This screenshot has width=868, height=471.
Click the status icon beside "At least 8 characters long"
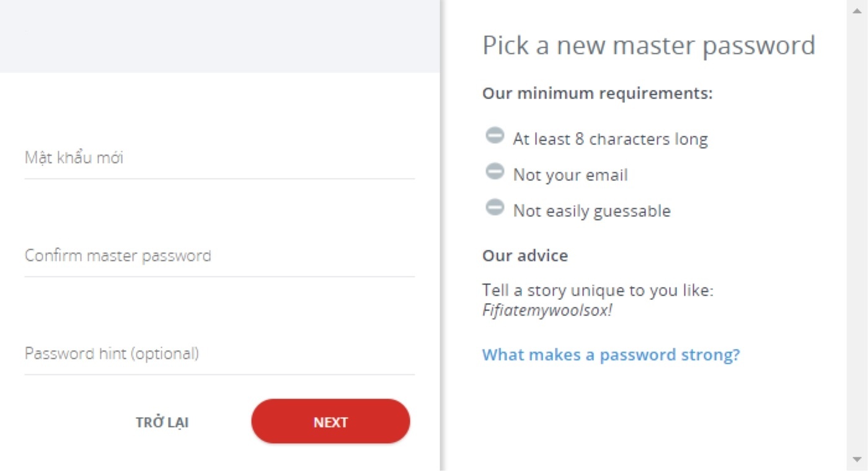coord(495,135)
